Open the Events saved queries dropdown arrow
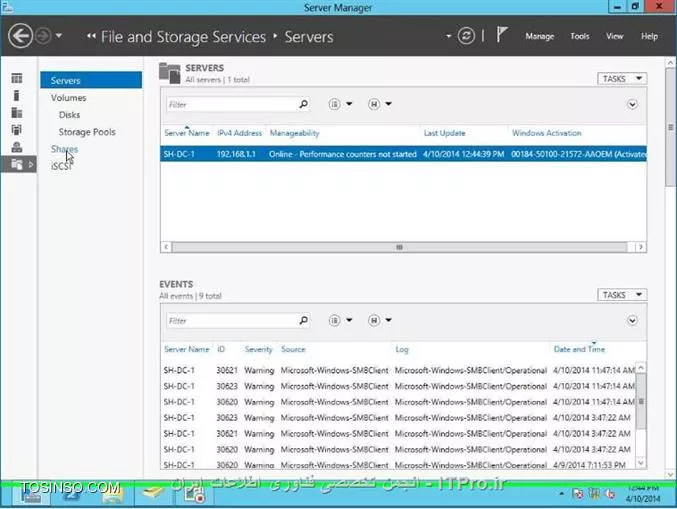The height and width of the screenshot is (509, 677). coord(389,320)
